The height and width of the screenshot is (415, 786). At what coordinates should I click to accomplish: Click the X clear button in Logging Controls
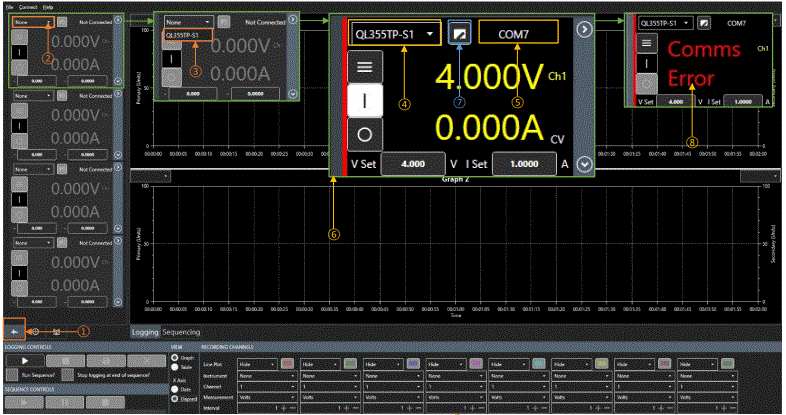[146, 360]
